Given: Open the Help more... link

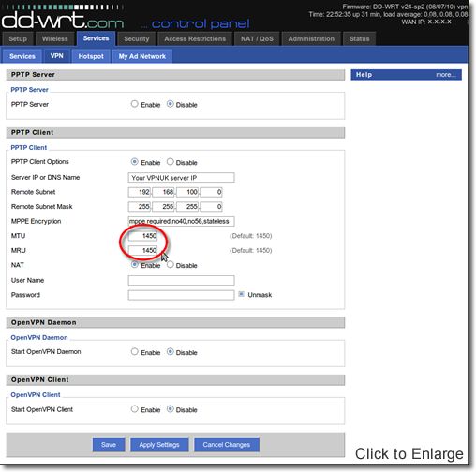Looking at the screenshot, I should [x=446, y=75].
